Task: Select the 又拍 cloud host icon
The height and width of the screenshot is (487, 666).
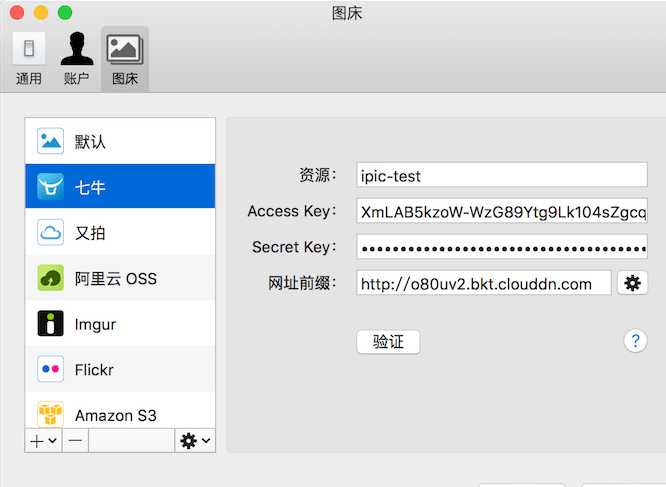Action: point(51,232)
